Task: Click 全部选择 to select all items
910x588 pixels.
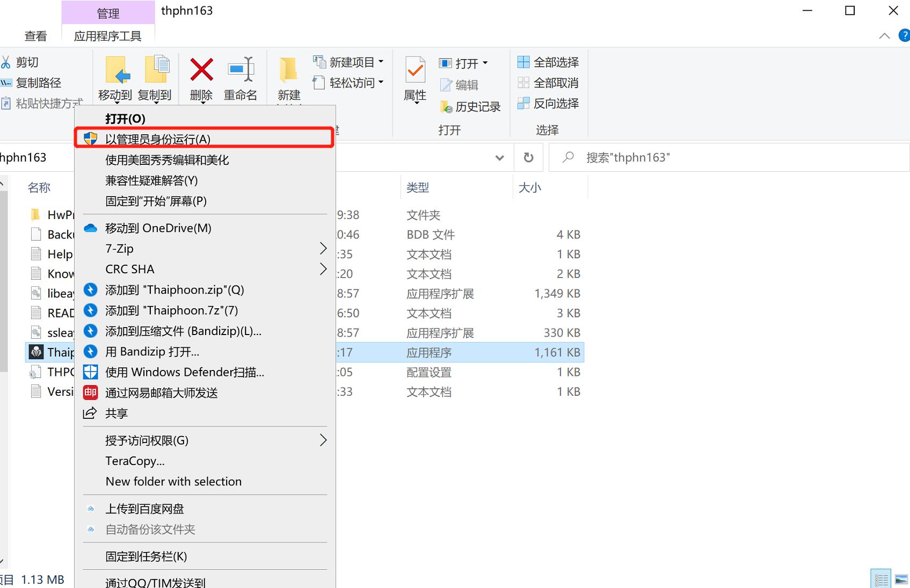Action: coord(548,61)
